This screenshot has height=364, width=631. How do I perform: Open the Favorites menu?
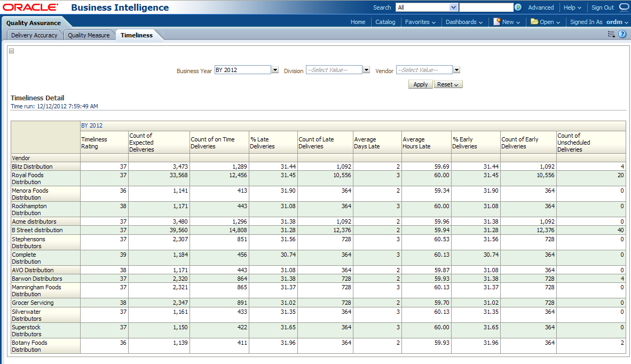pos(420,22)
